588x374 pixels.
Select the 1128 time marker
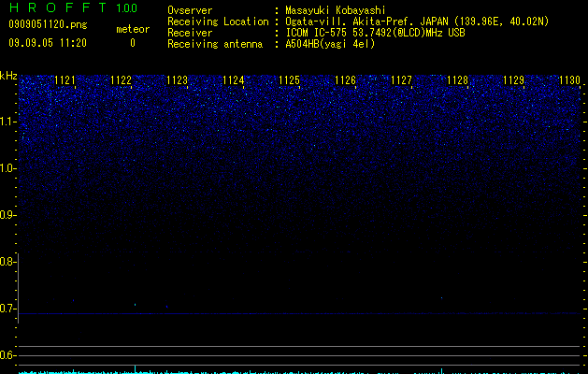point(458,80)
